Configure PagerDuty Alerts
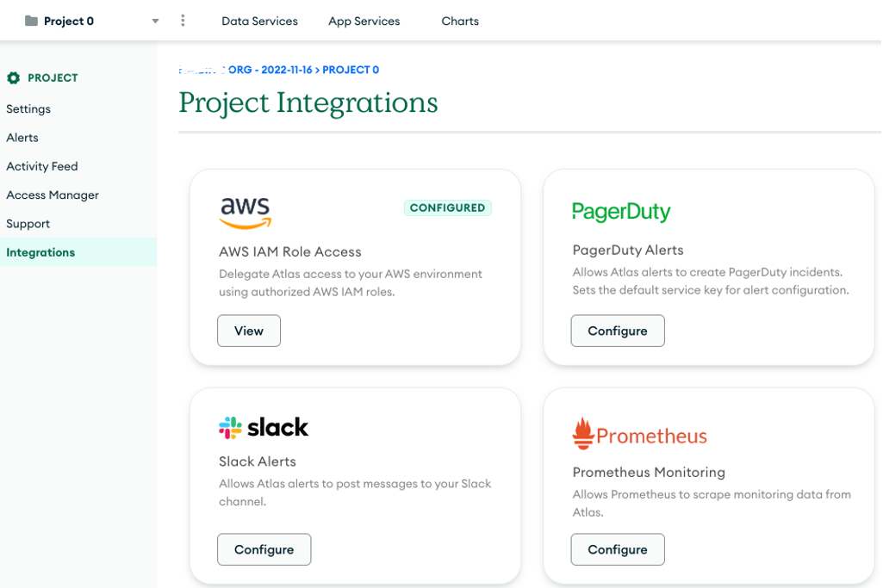Viewport: 883px width, 588px height. tap(617, 331)
